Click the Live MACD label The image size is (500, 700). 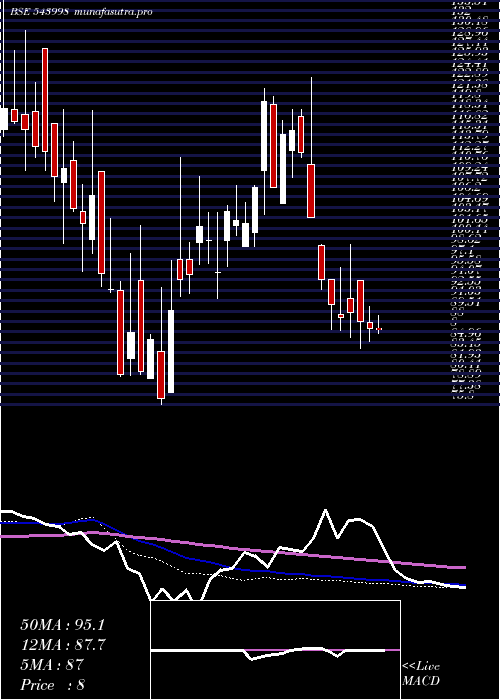pyautogui.click(x=421, y=674)
